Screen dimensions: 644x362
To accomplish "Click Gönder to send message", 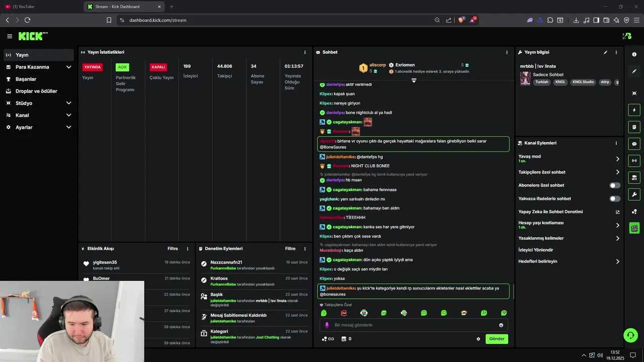I will click(497, 339).
